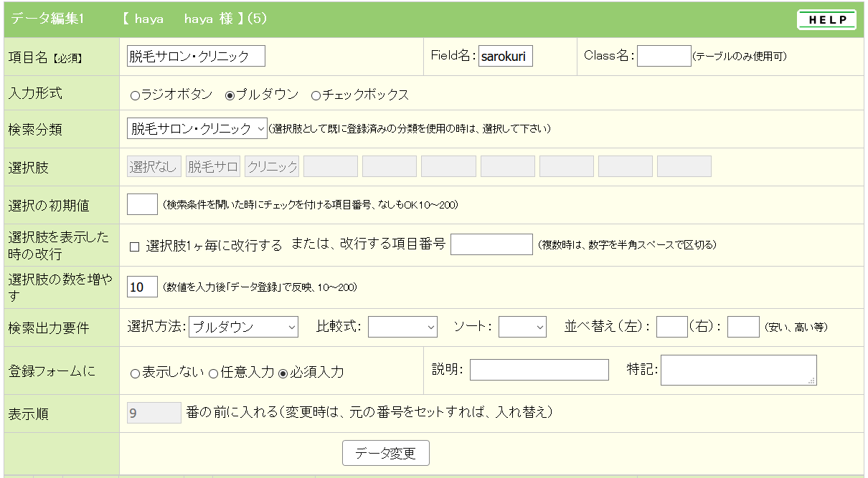Choose the チェックボックス input format radio
The width and height of the screenshot is (868, 478).
pyautogui.click(x=316, y=95)
